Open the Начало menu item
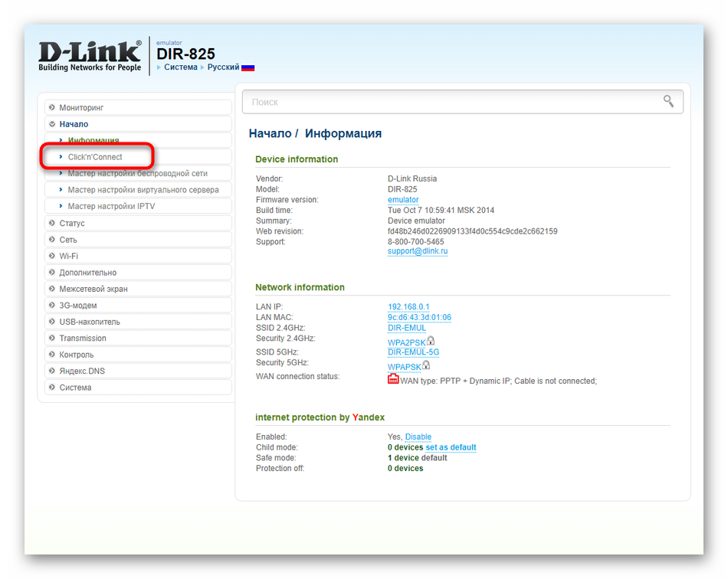Viewport: 728px width, 579px height. [138, 124]
